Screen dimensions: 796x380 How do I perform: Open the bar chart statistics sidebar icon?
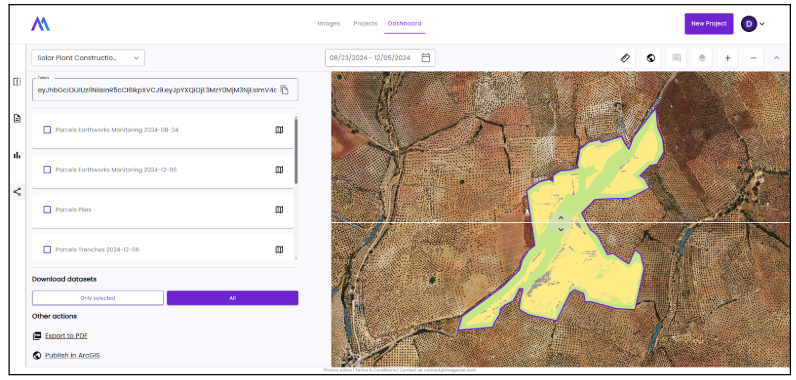(17, 155)
